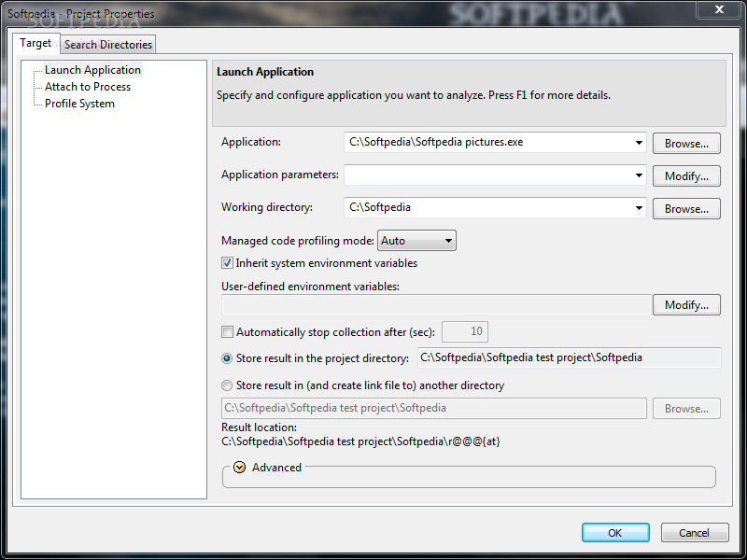Open Managed code profiling mode dropdown
Viewport: 747px width, 560px height.
pos(416,241)
